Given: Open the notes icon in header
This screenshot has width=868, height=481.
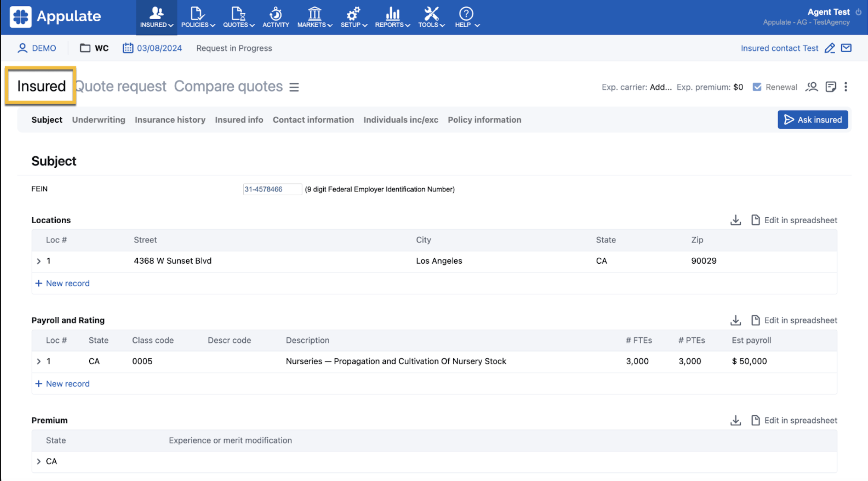Looking at the screenshot, I should pyautogui.click(x=830, y=87).
